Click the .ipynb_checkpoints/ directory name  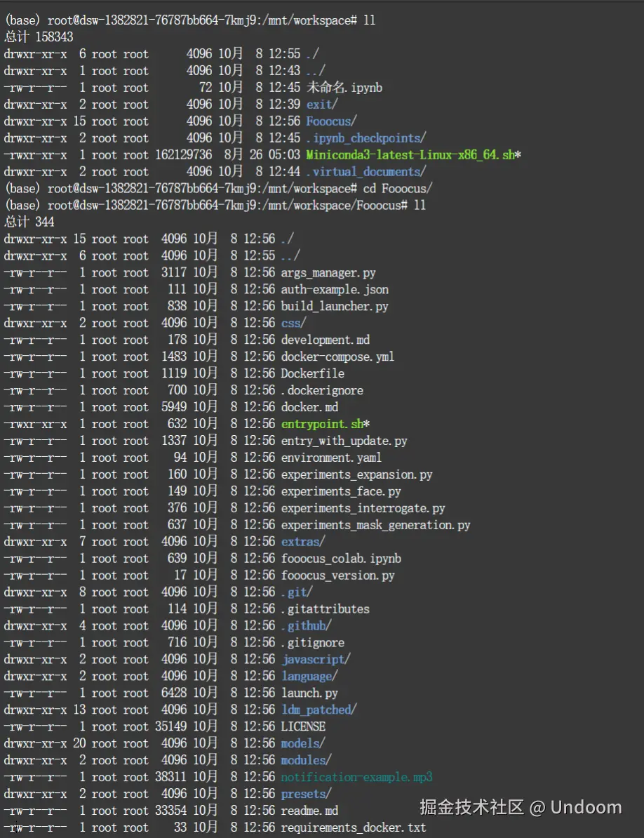(365, 138)
